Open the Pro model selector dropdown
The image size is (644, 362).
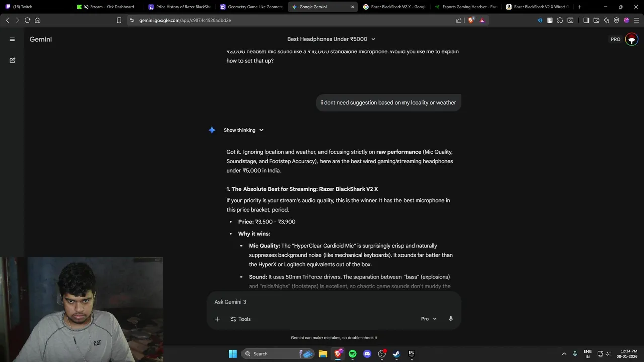pos(429,319)
